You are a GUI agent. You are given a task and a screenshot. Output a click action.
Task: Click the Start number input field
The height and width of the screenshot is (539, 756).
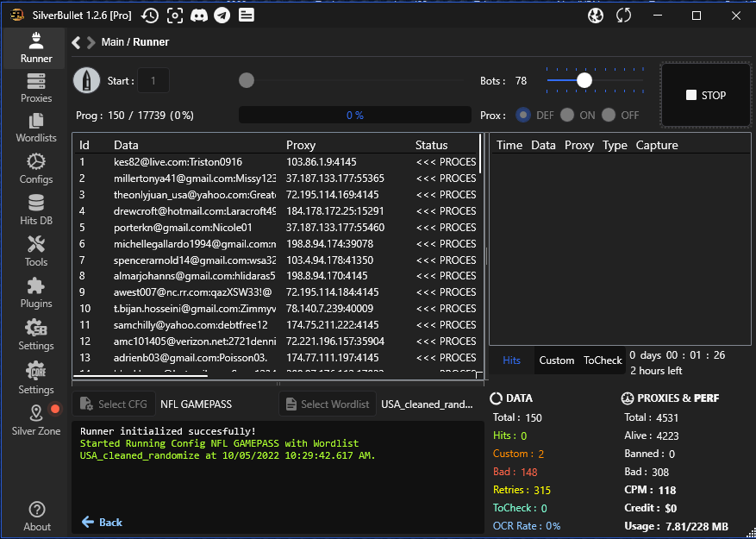click(x=153, y=80)
